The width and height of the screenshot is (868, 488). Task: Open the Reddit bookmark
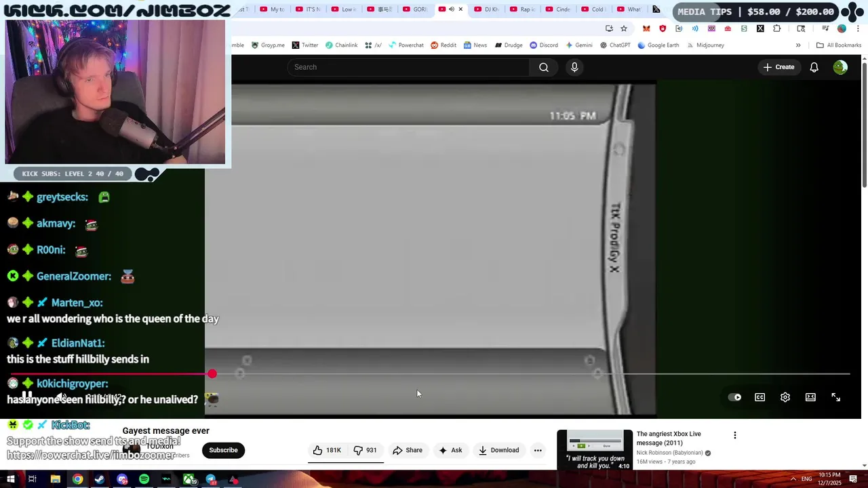[x=443, y=45]
